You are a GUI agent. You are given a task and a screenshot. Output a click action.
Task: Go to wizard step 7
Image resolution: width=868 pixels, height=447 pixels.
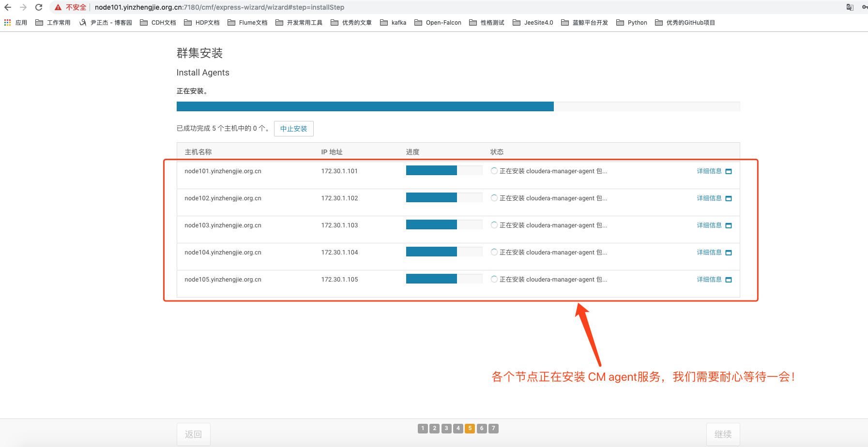[x=493, y=428]
